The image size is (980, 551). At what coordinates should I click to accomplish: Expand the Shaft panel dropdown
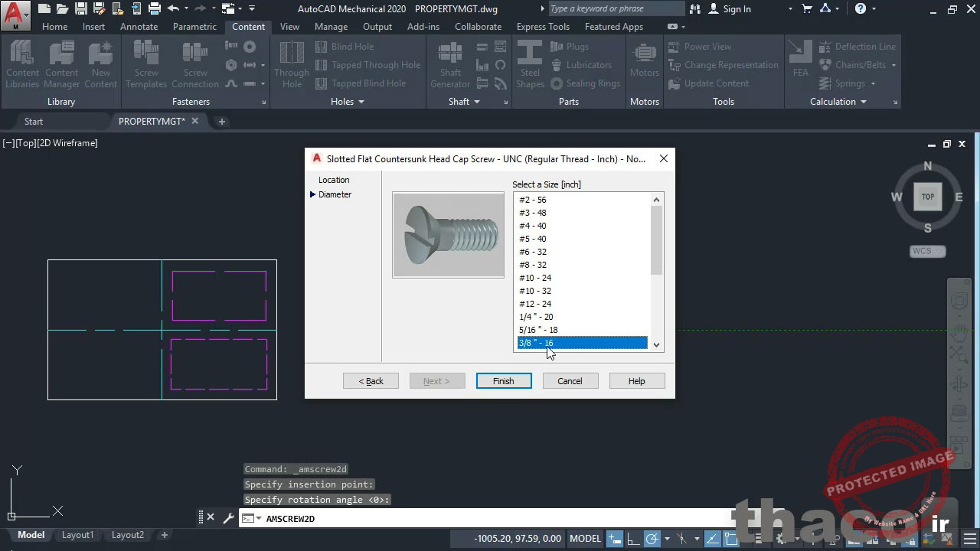point(476,101)
